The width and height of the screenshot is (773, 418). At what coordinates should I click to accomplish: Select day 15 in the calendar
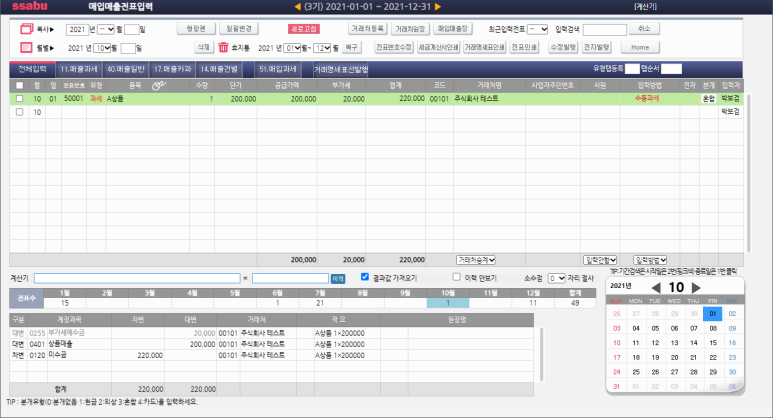[713, 343]
